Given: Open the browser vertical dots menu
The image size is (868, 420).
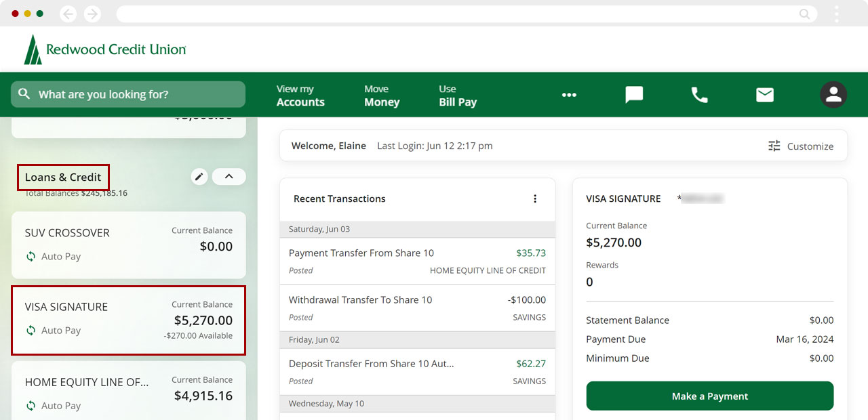Looking at the screenshot, I should 837,14.
